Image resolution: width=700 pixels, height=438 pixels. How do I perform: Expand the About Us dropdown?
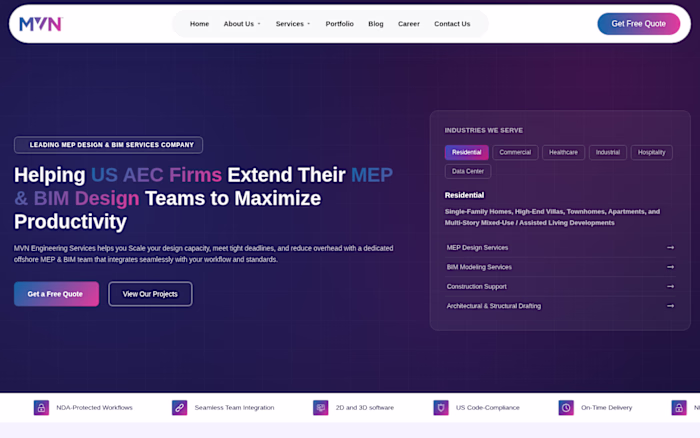point(242,24)
